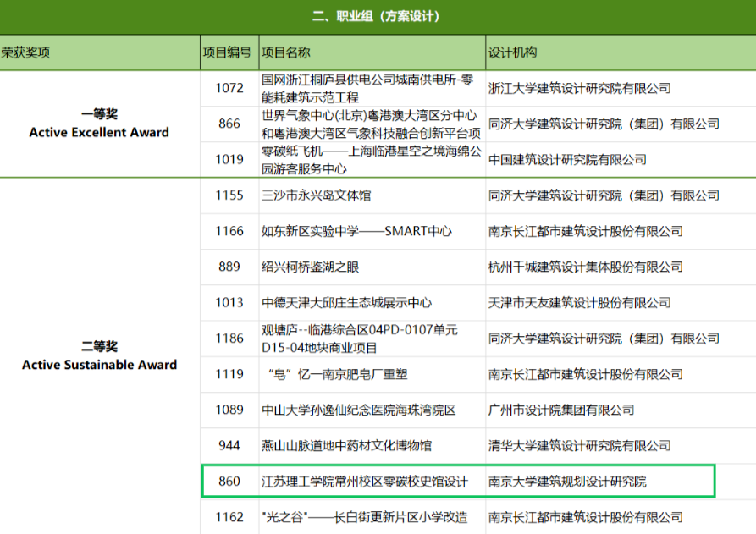Select project name '江苏理工学院常州校区零碳校史馆设计'
Viewport: 756px width, 534px height.
tap(365, 481)
